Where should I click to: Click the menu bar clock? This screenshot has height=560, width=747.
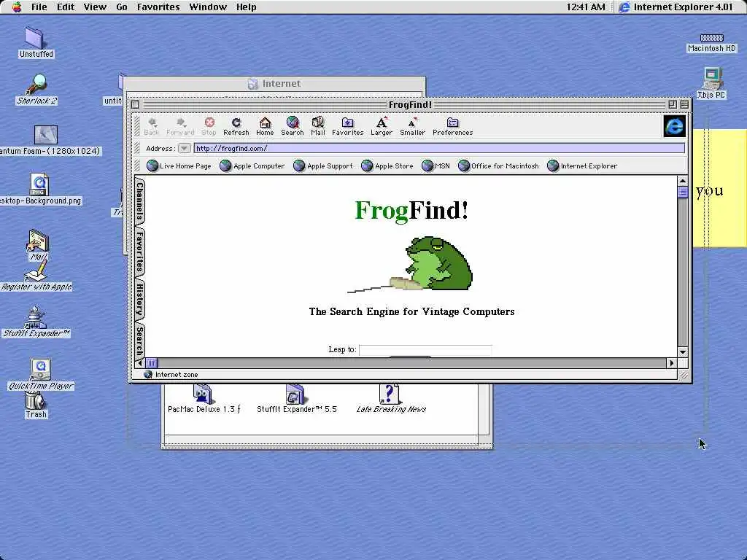[586, 7]
